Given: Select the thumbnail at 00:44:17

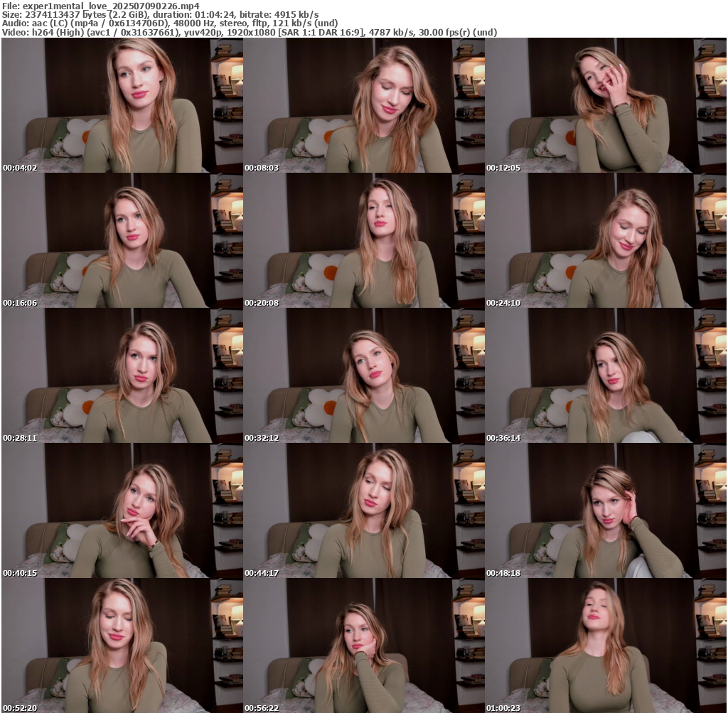Looking at the screenshot, I should coord(364,510).
